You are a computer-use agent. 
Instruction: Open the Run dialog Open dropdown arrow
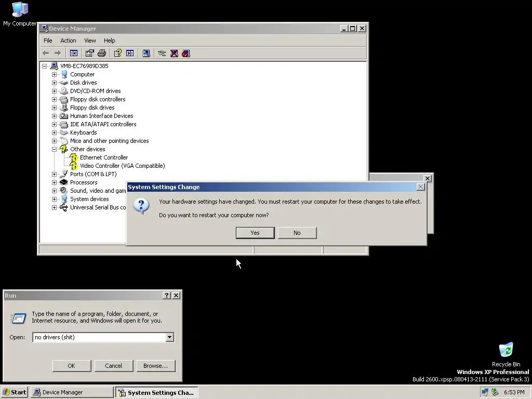(170, 337)
